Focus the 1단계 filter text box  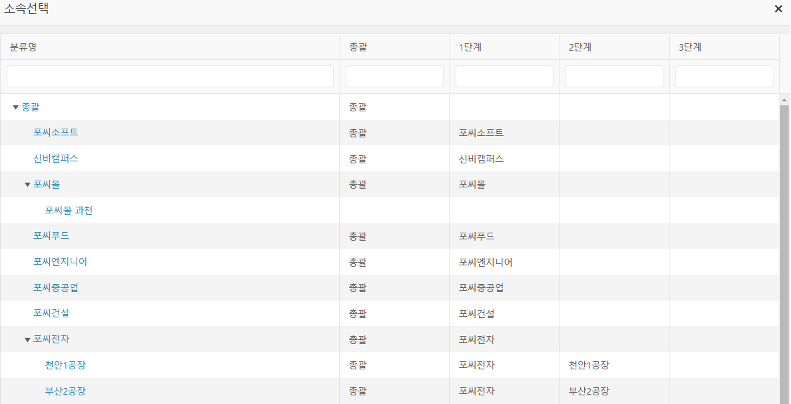(x=504, y=76)
